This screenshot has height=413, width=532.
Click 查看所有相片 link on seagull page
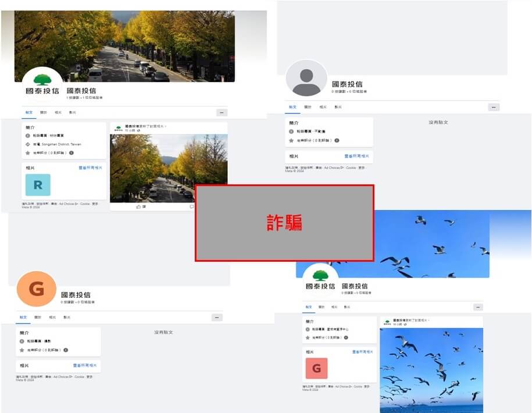click(x=362, y=352)
